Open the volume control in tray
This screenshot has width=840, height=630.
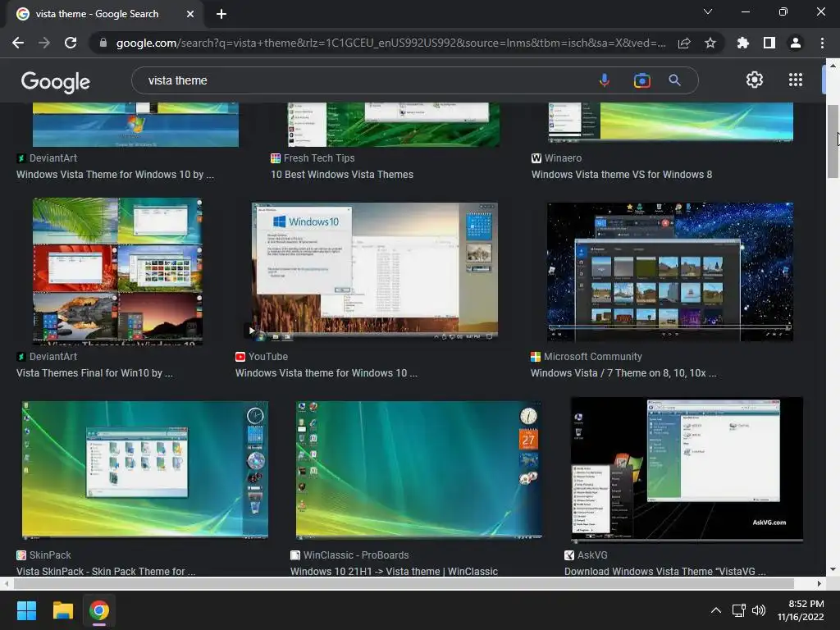(x=759, y=610)
